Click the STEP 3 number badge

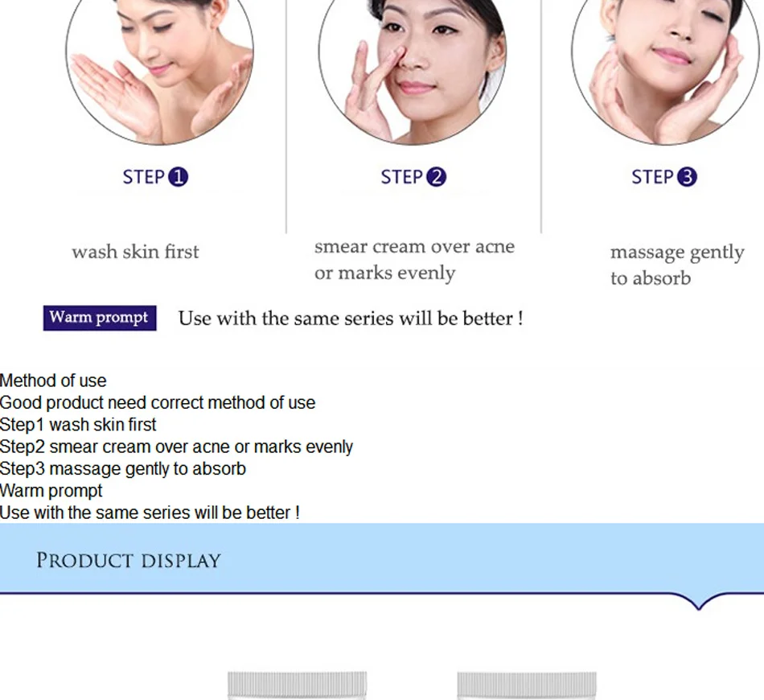point(687,177)
